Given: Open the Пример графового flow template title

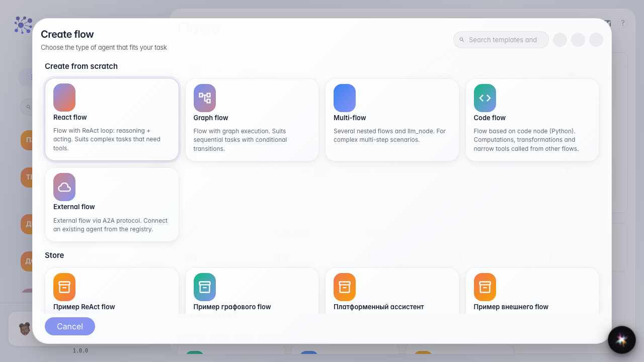Looking at the screenshot, I should [x=232, y=307].
